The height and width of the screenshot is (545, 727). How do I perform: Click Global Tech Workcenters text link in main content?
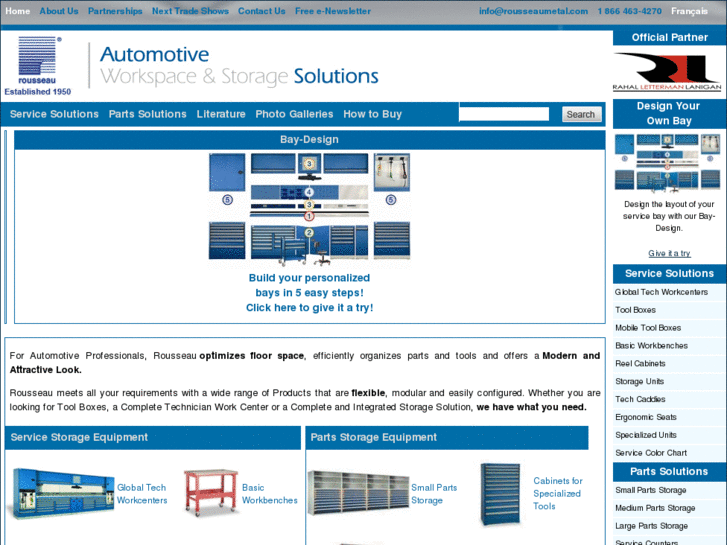142,494
